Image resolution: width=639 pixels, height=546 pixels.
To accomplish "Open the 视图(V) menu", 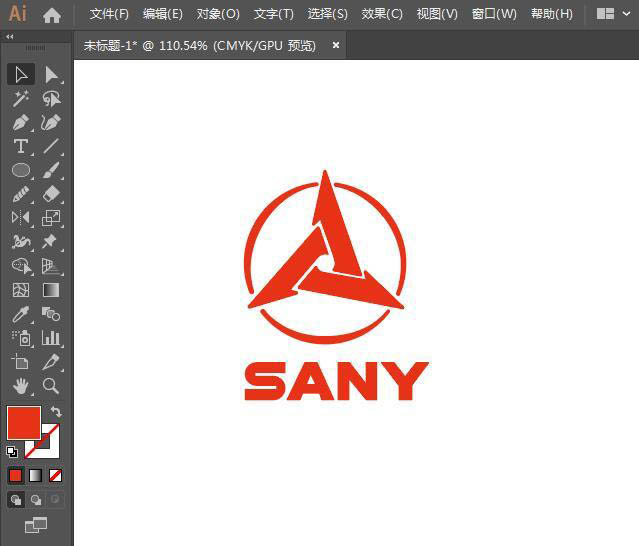I will 437,14.
